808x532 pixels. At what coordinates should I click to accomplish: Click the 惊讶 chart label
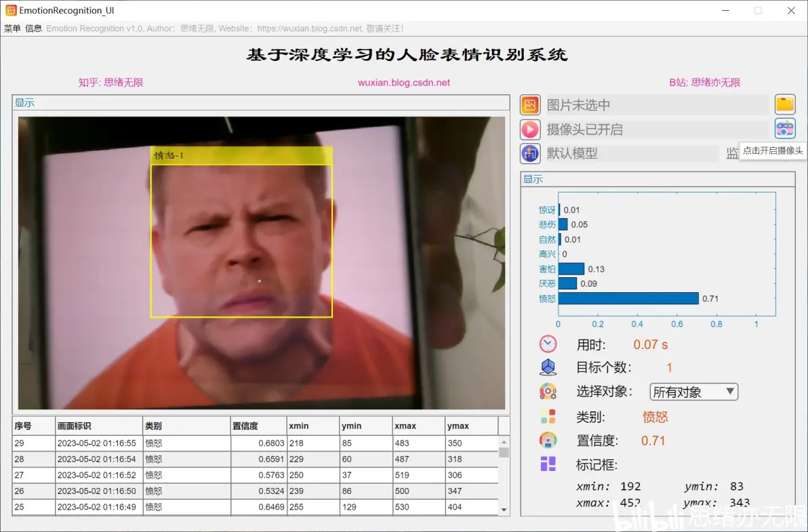(x=547, y=209)
